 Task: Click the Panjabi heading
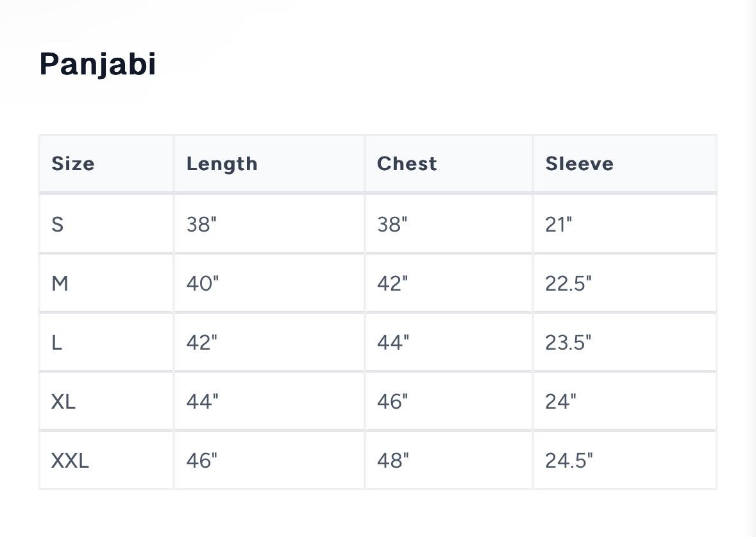pyautogui.click(x=97, y=64)
